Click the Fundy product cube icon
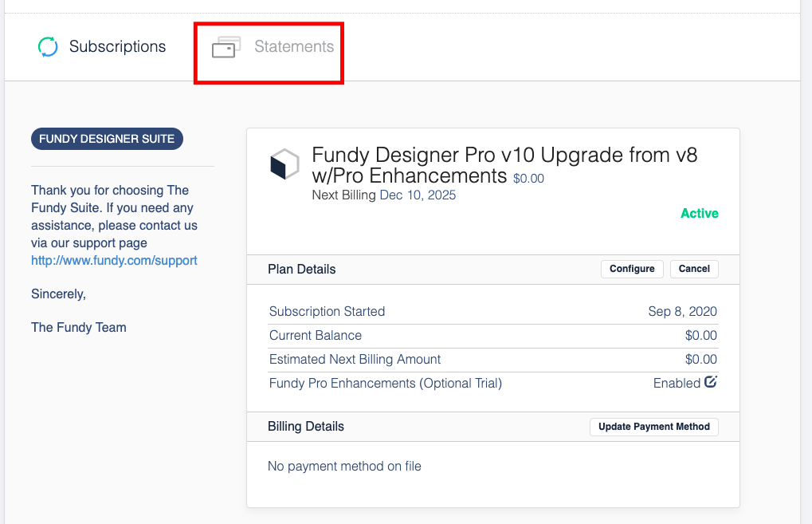 point(284,164)
